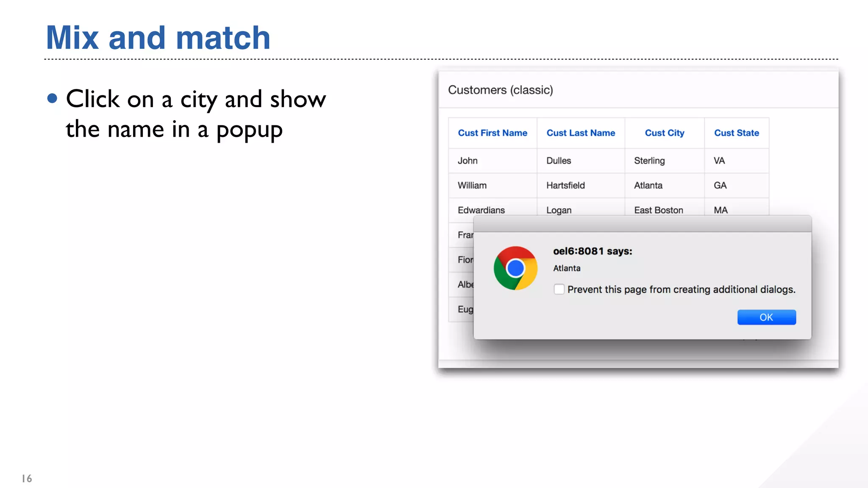Click the OK button in dialog
This screenshot has width=868, height=488.
[766, 317]
